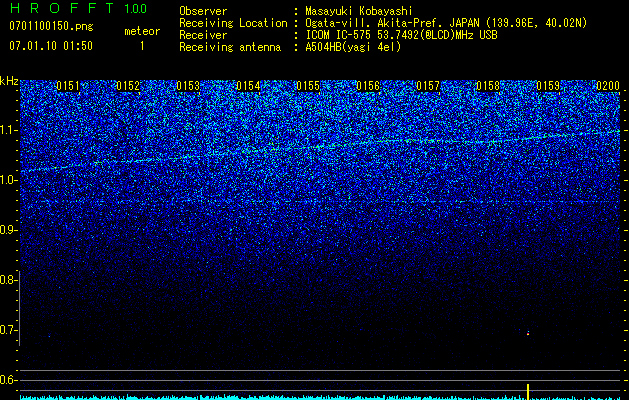Click the cyan signal level strip at bottom
The width and height of the screenshot is (629, 400).
(x=320, y=398)
